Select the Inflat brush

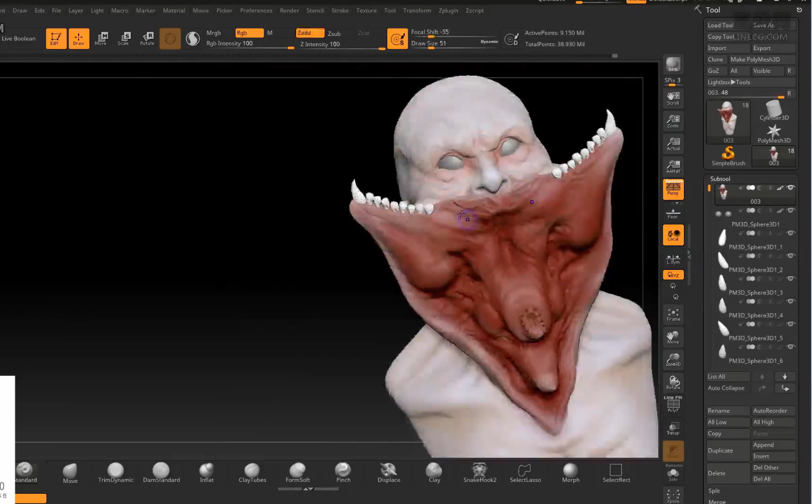[207, 473]
